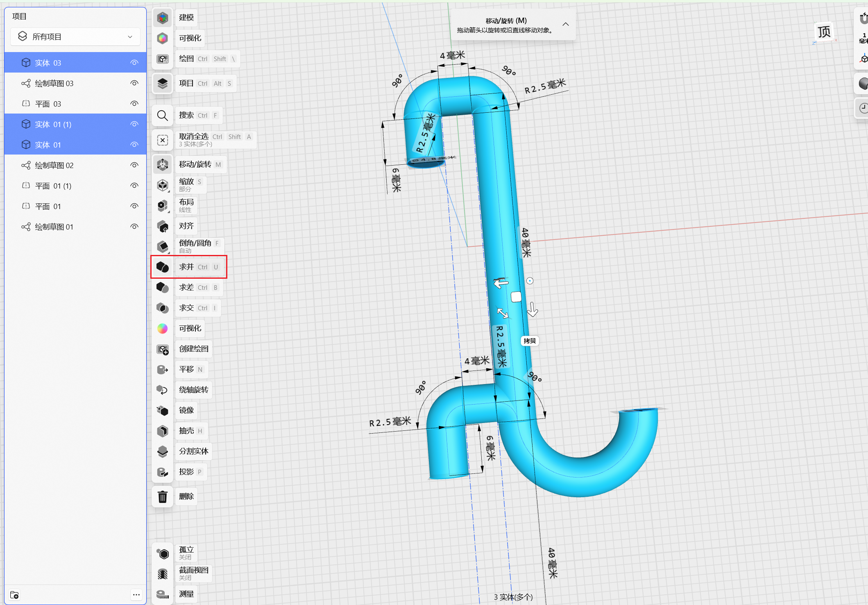Select the 求差 (Subtract) tool icon
Image resolution: width=868 pixels, height=605 pixels.
[163, 288]
